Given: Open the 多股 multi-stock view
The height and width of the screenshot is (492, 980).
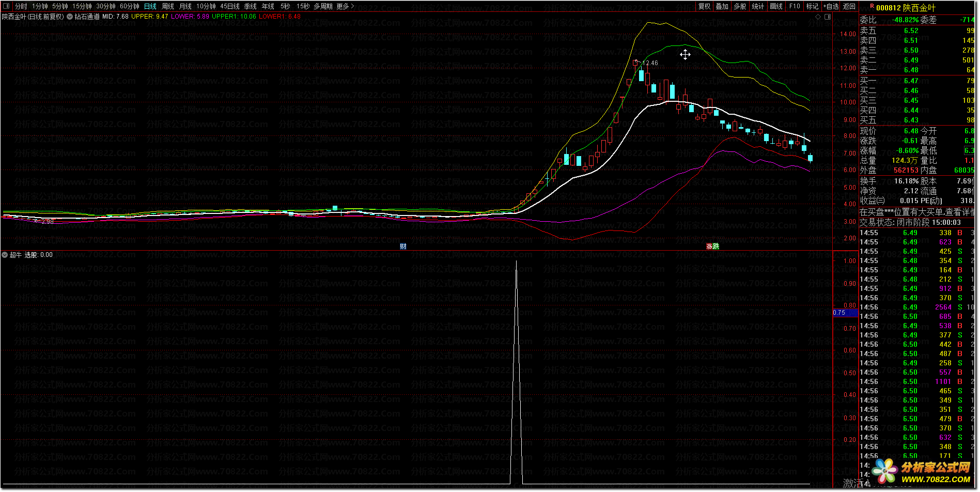Looking at the screenshot, I should pos(740,6).
